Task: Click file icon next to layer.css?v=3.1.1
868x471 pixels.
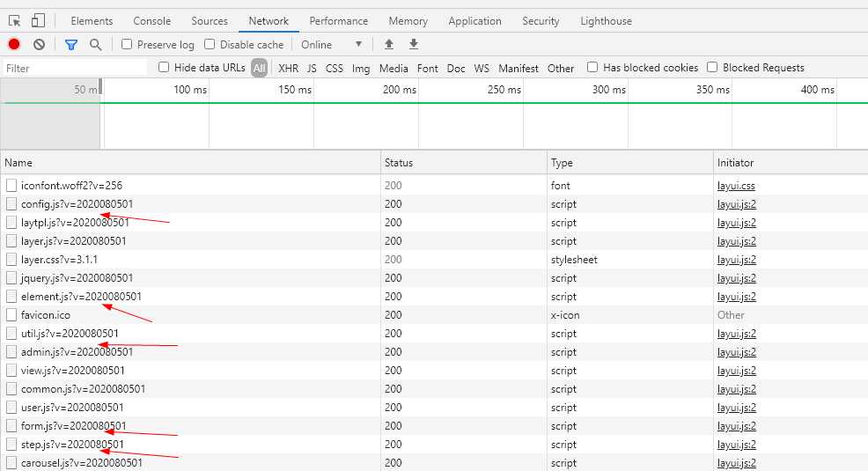Action: click(11, 260)
